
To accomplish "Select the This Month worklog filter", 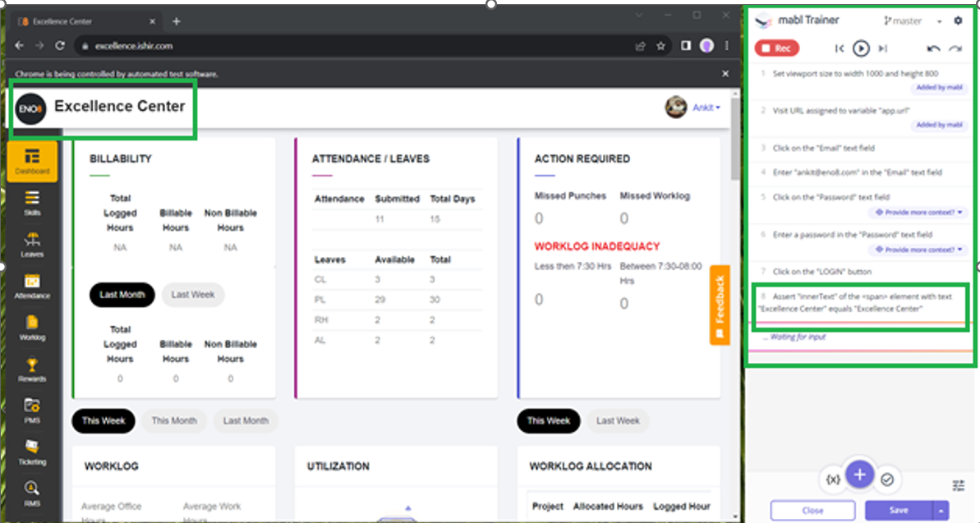I will coord(174,421).
